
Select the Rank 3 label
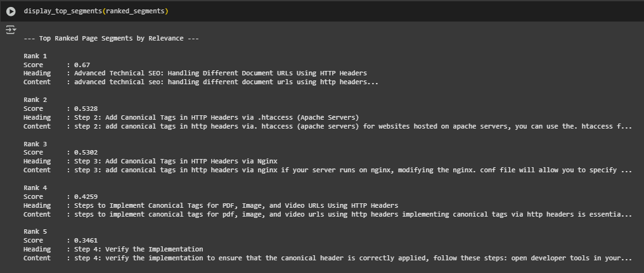pos(35,144)
